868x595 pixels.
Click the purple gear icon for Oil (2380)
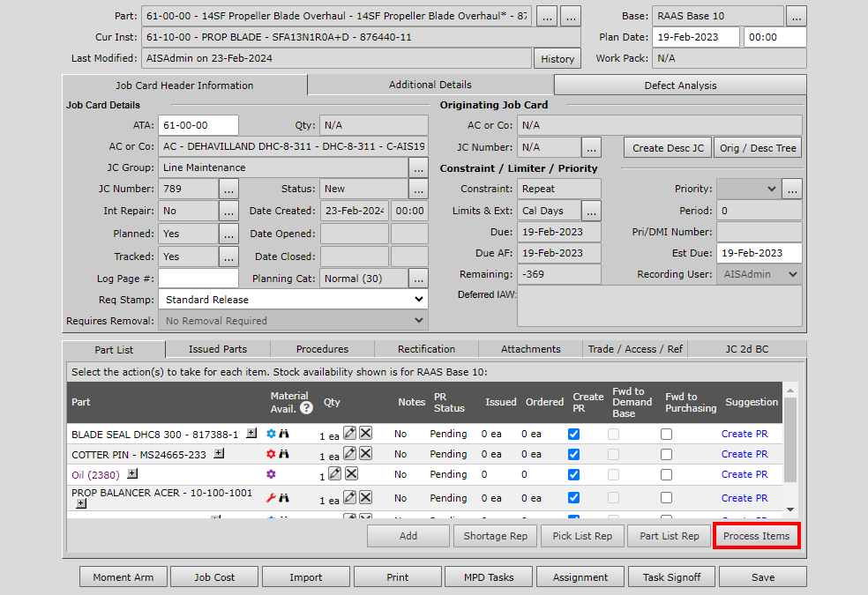(272, 474)
